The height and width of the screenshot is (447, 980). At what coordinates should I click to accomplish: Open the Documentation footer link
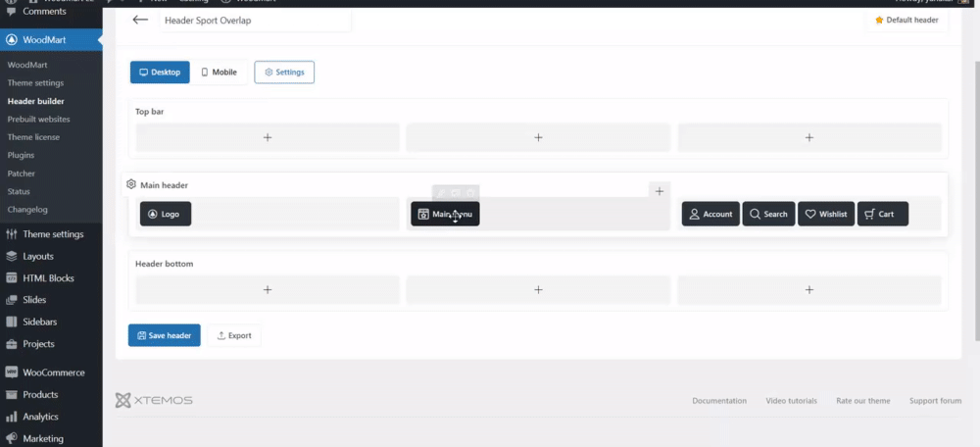718,401
